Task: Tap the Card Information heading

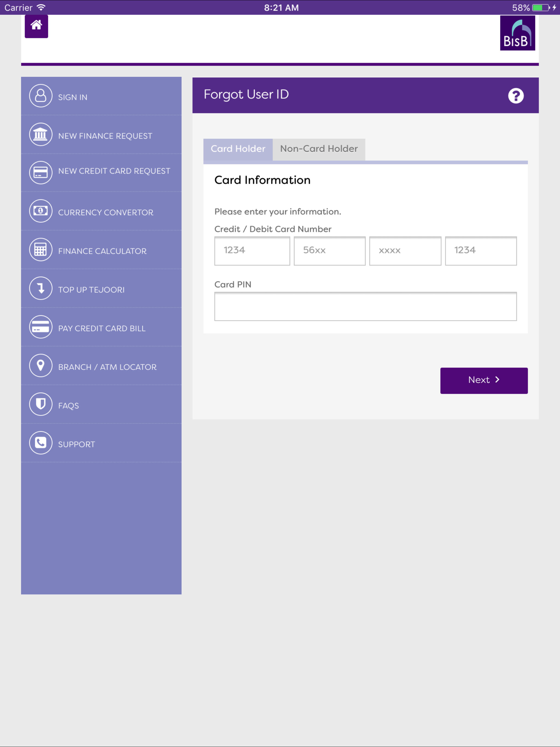Action: coord(262,180)
